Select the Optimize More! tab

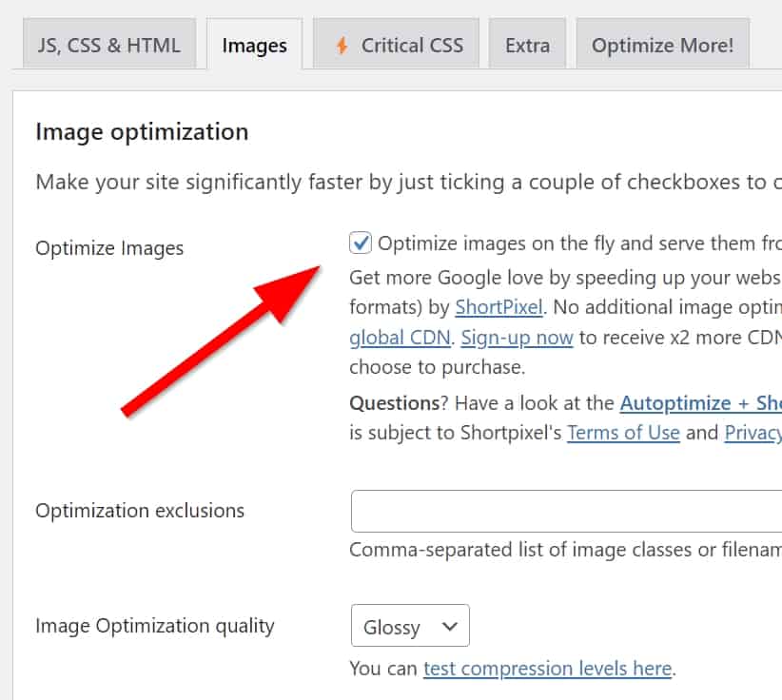[x=662, y=46]
